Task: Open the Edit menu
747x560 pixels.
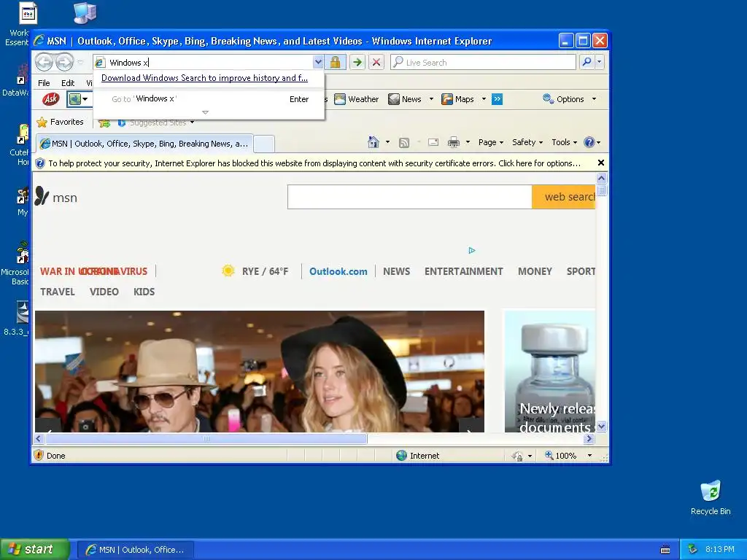Action: click(x=68, y=83)
